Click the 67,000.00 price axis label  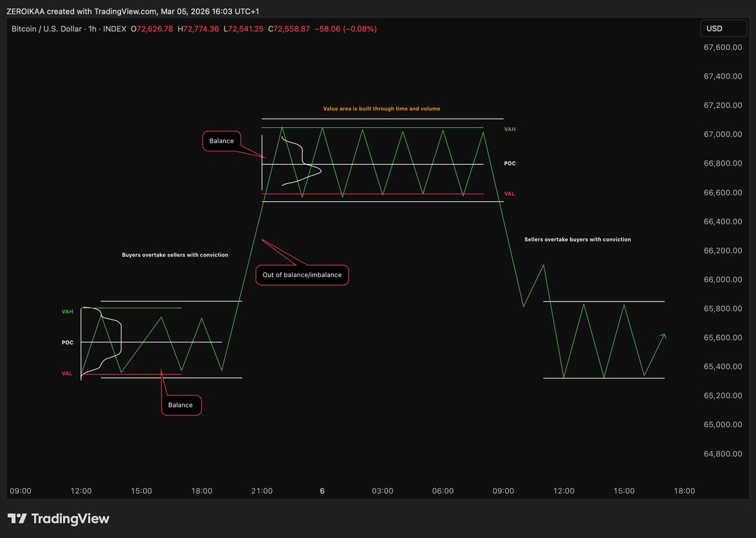coord(723,134)
